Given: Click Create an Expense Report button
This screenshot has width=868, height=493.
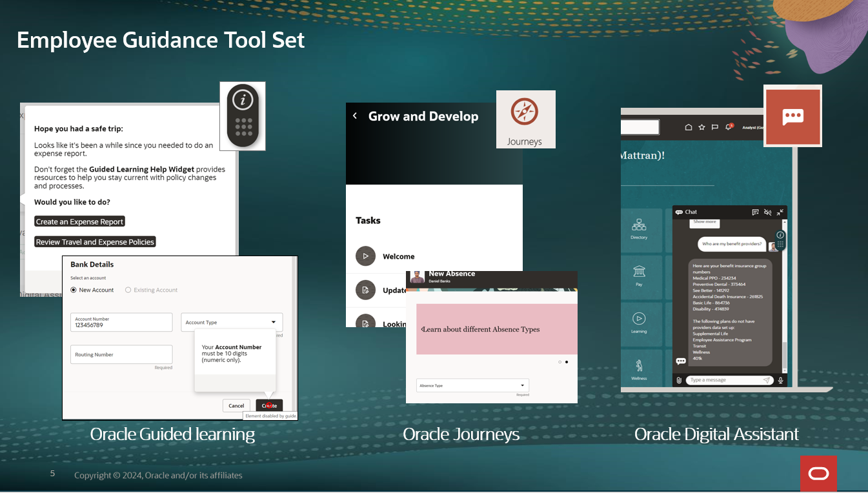Looking at the screenshot, I should (79, 221).
